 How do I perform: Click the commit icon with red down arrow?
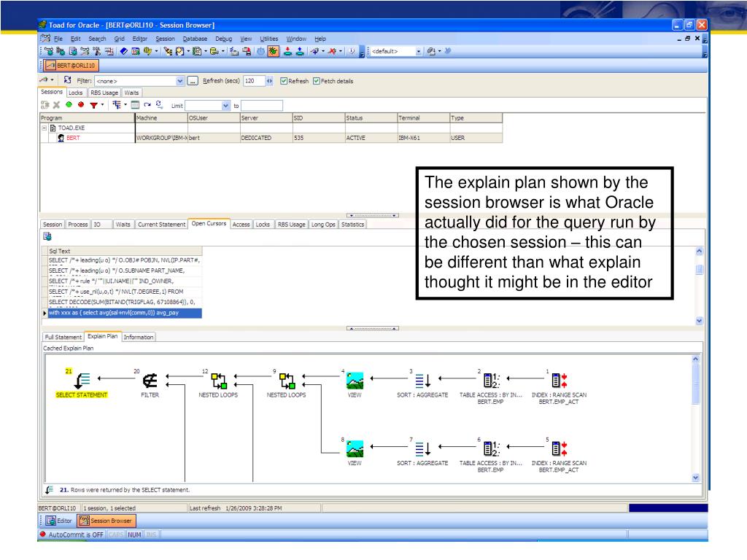click(x=287, y=51)
